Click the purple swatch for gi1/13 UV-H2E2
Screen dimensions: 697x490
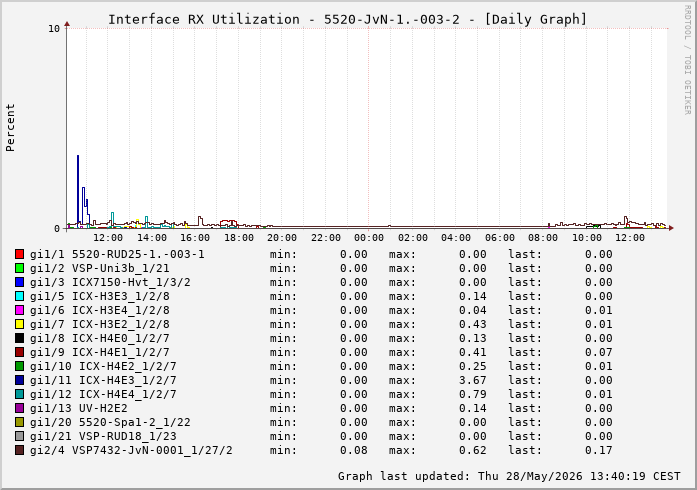point(19,408)
